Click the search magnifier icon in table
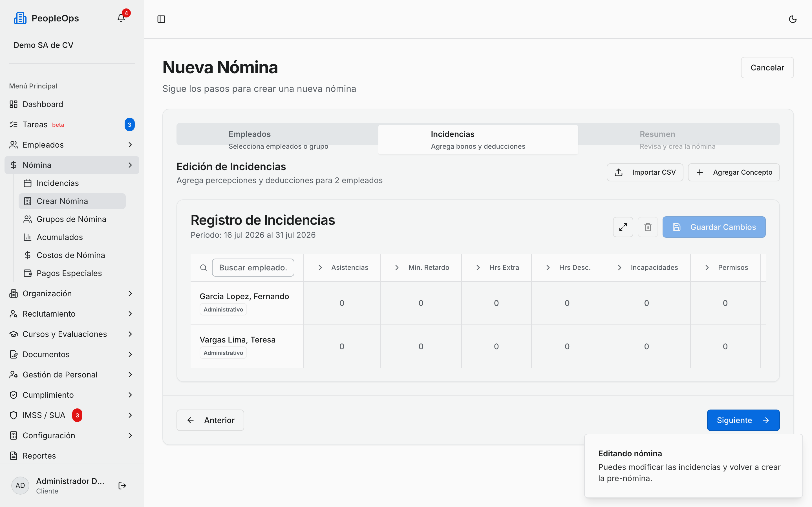This screenshot has height=507, width=812. point(203,268)
